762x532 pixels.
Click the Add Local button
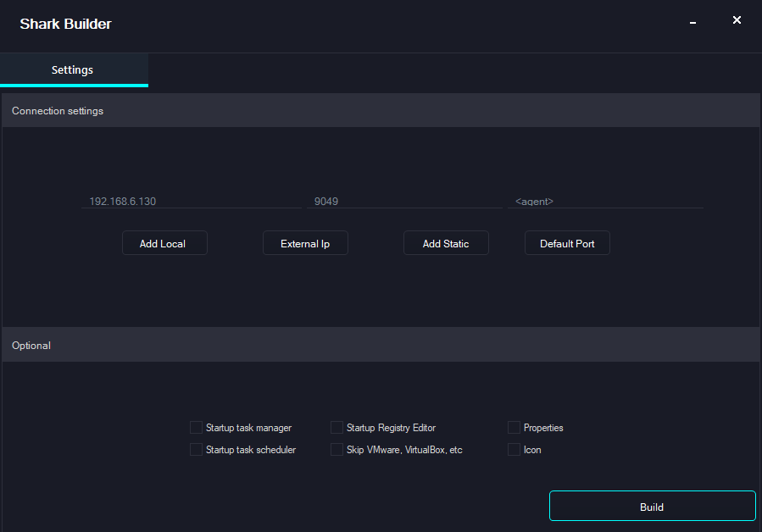[164, 243]
